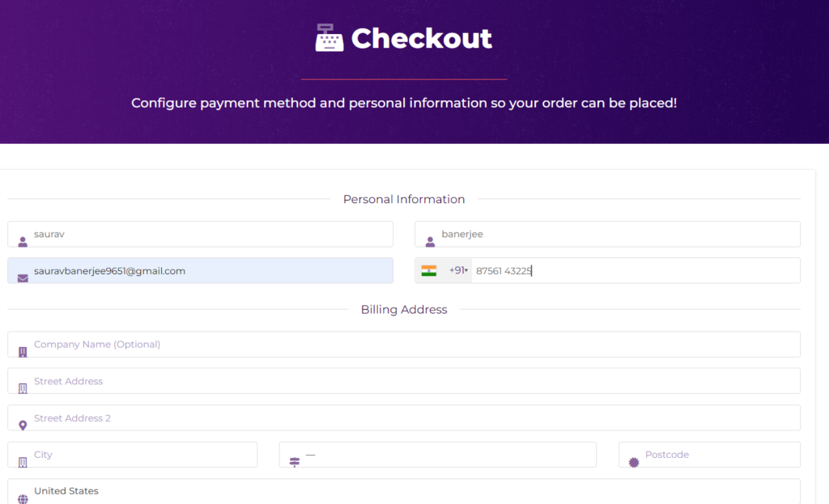Click the phone number input field

[x=631, y=271]
